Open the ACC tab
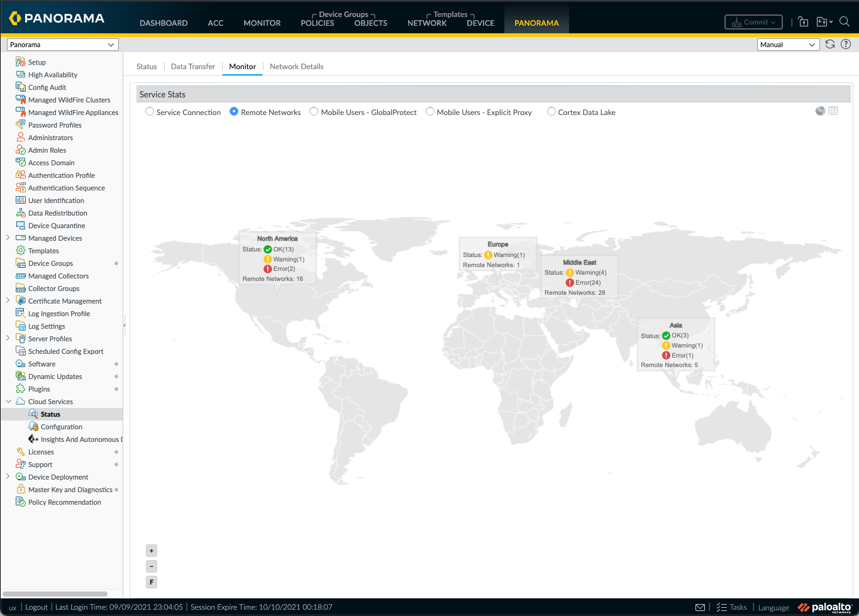The height and width of the screenshot is (616, 859). tap(216, 23)
